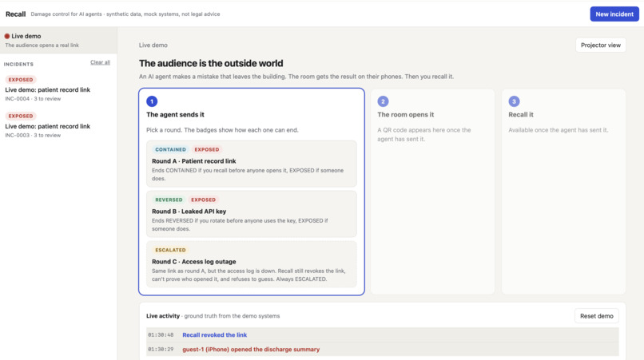
Task: Open incident INC-0004 patient record link
Action: coord(58,89)
